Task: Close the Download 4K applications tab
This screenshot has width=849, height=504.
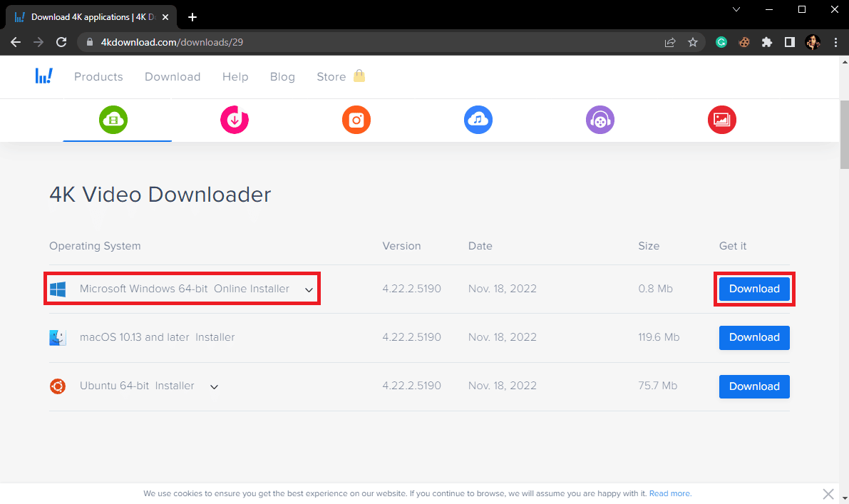Action: 165,17
